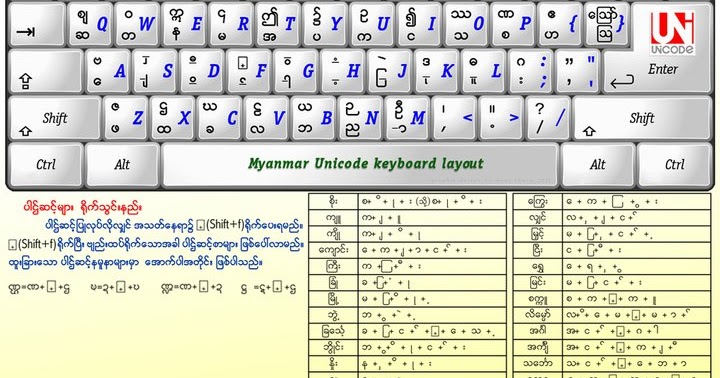This screenshot has width=720, height=378.
Task: Click the L key
Action: pos(484,72)
